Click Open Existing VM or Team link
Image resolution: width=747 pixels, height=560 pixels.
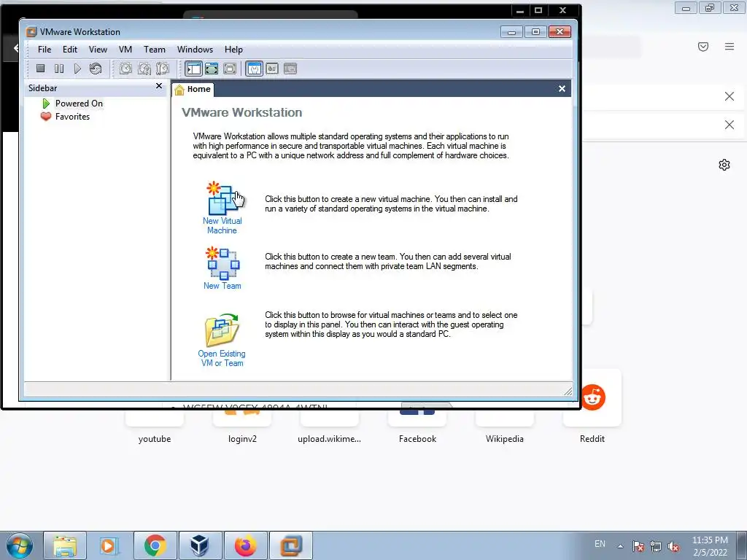coord(222,358)
